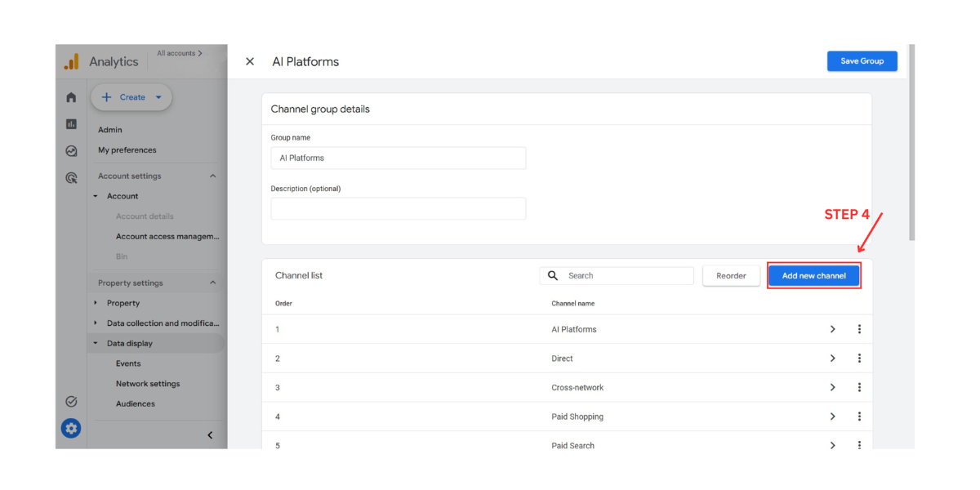Expand the Direct channel row

point(832,359)
